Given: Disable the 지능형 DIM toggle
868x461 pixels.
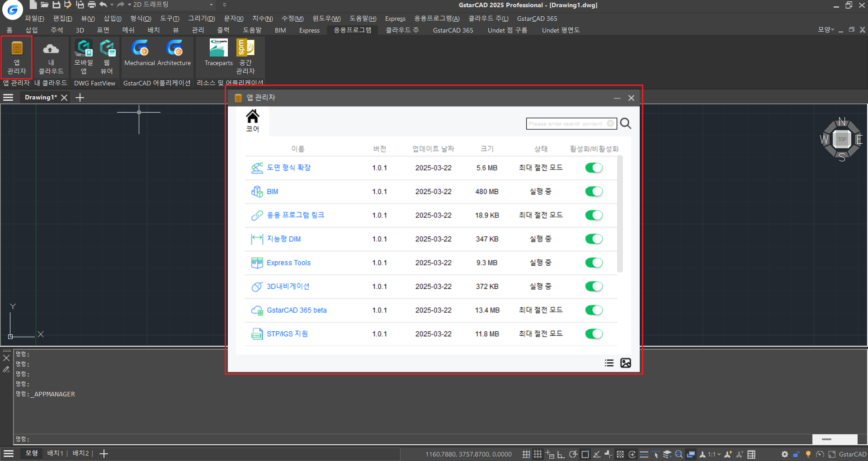Looking at the screenshot, I should (594, 239).
